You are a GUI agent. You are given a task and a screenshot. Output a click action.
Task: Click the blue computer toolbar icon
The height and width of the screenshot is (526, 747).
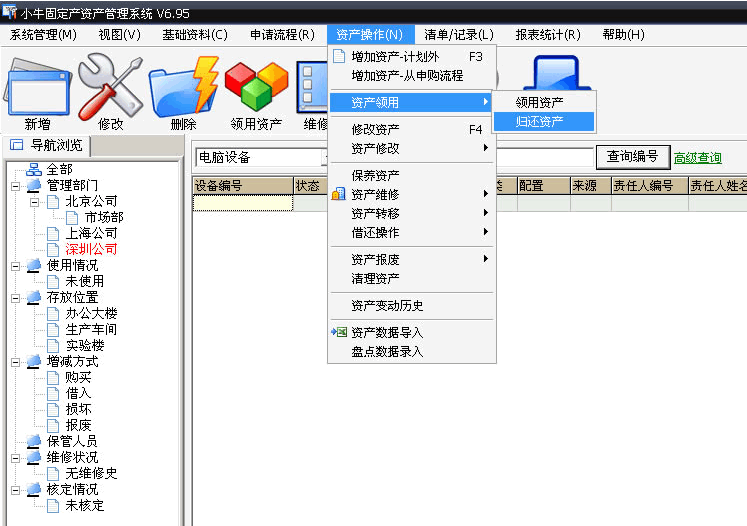coord(556,72)
